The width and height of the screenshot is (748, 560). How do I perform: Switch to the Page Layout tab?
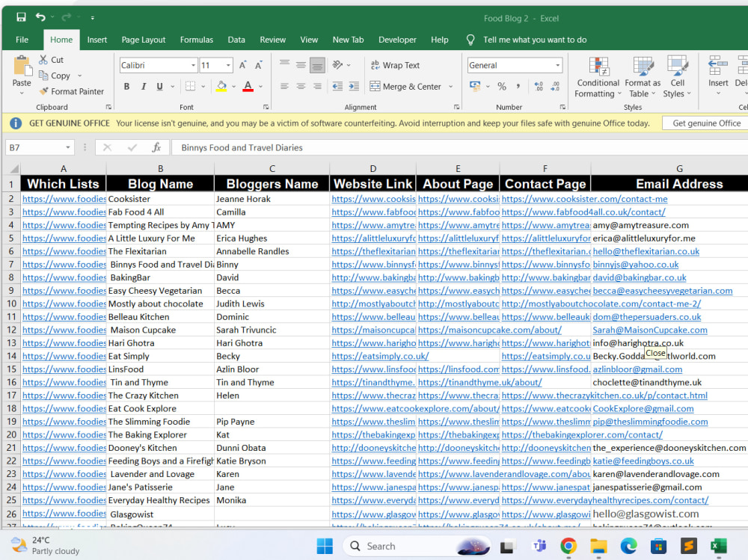pos(143,40)
